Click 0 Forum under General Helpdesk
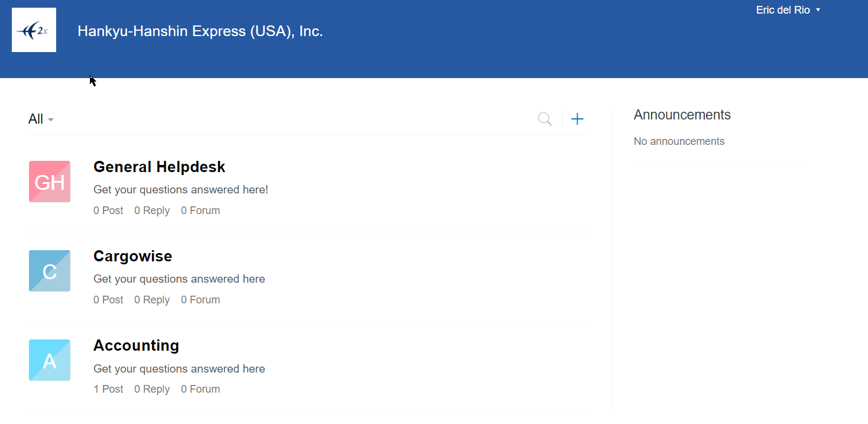This screenshot has width=868, height=424. coord(200,211)
